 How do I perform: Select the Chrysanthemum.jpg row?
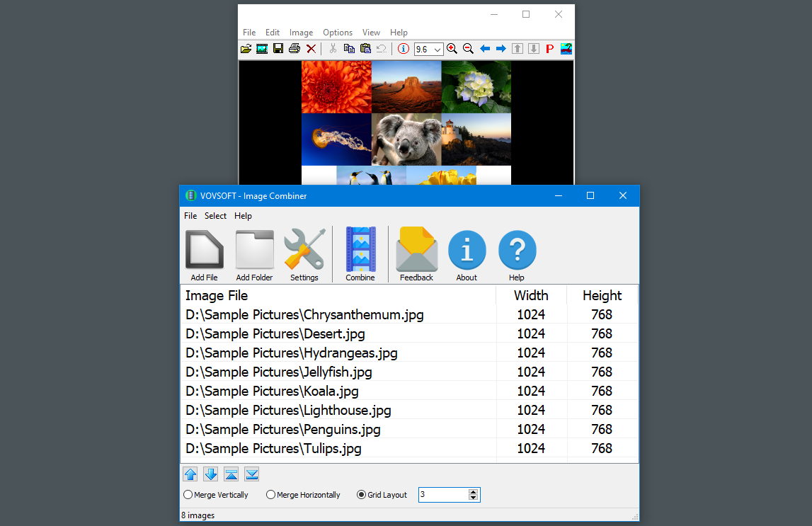[x=409, y=314]
